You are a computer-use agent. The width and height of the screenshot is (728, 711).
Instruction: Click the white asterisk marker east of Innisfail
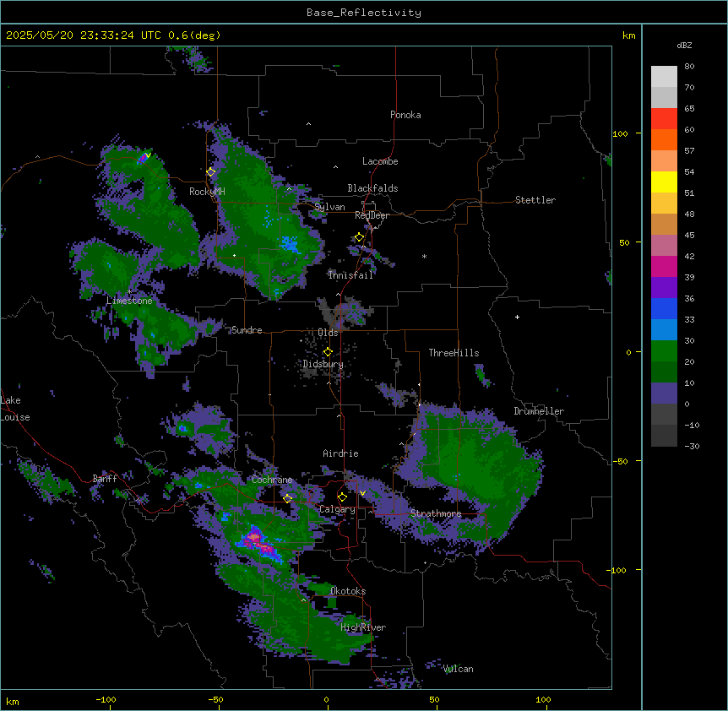click(x=424, y=256)
